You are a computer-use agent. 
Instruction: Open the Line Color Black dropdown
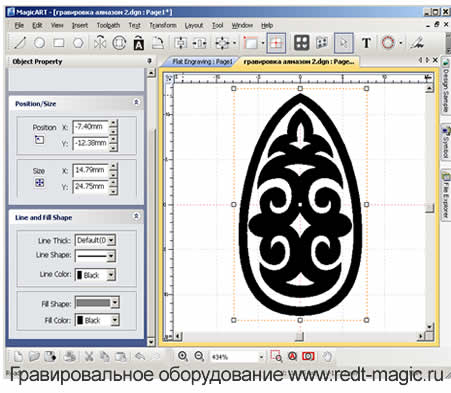[x=111, y=275]
